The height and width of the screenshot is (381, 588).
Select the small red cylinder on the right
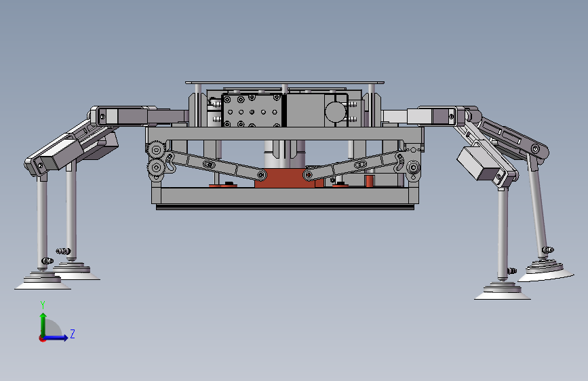(370, 181)
